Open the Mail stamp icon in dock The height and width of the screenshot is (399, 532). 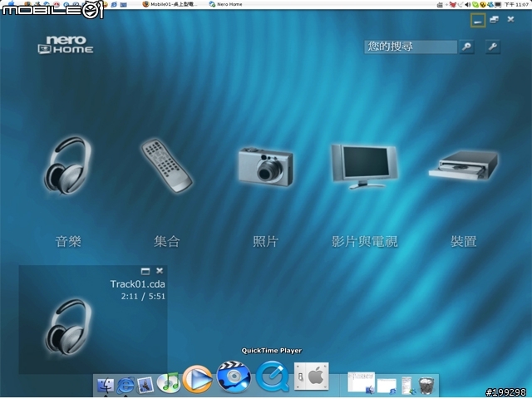point(145,385)
